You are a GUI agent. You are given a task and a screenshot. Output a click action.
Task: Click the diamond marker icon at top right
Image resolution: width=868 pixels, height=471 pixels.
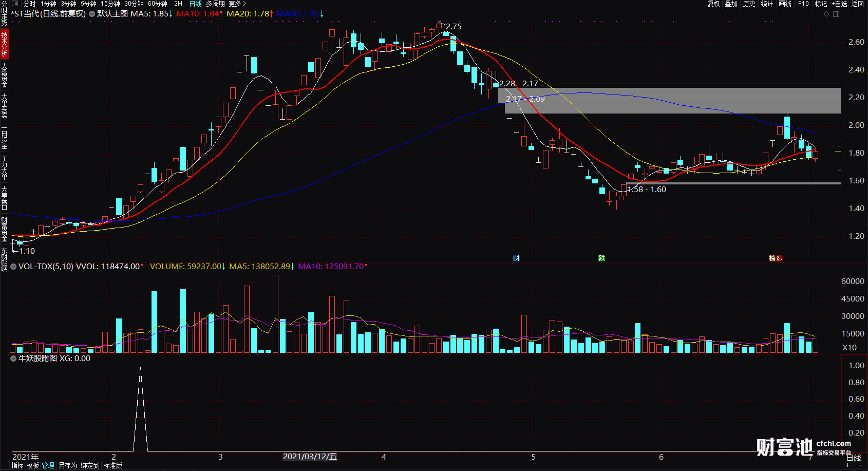coord(827,14)
